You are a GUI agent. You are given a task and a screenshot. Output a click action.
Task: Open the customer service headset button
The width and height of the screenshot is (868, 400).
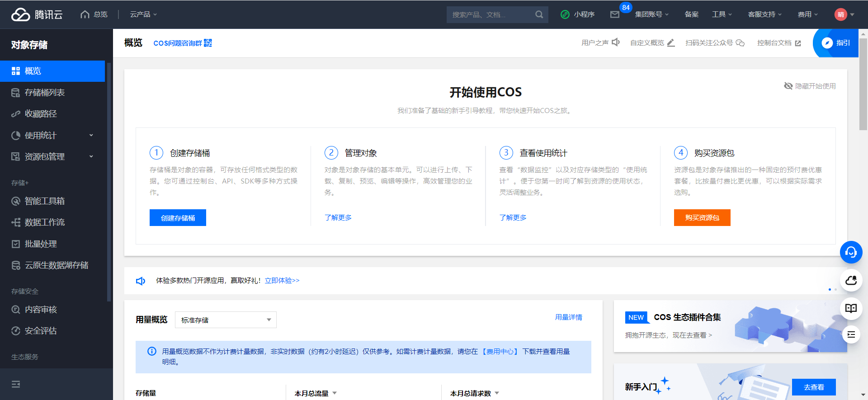(x=851, y=252)
